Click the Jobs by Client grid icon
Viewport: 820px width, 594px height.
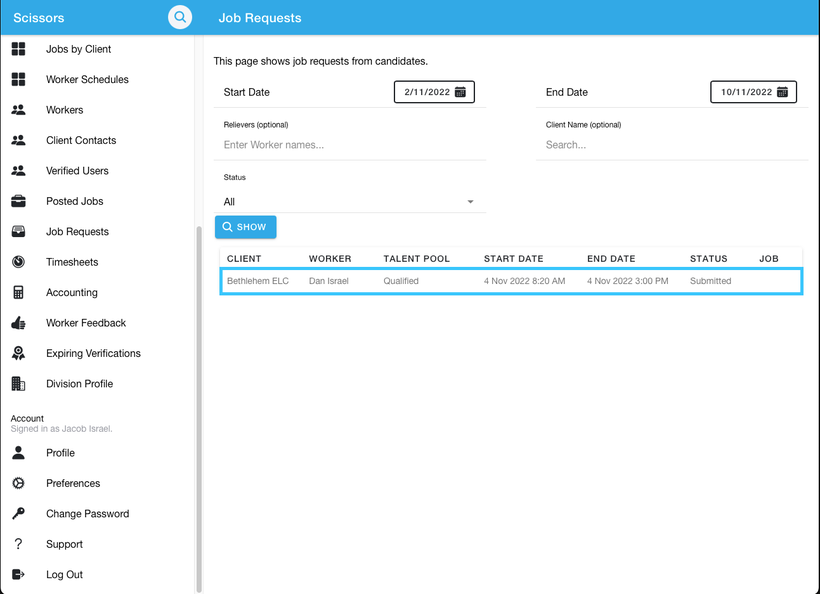tap(18, 49)
